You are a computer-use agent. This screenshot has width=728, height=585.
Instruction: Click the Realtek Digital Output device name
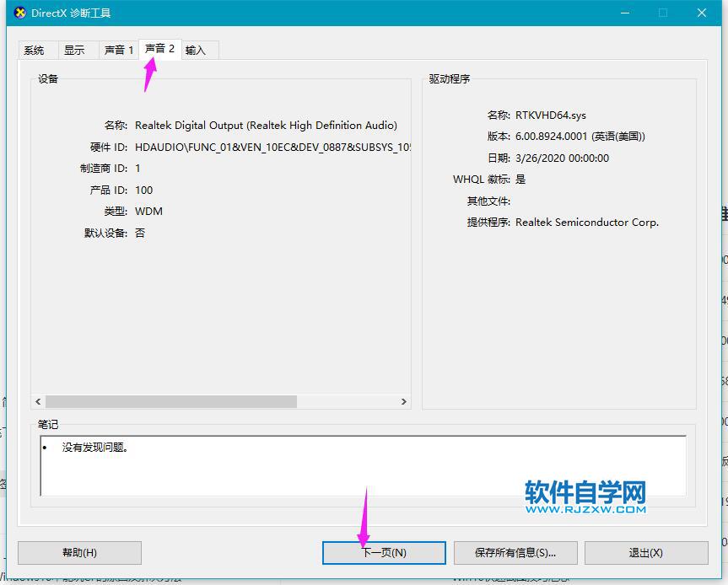click(x=266, y=126)
